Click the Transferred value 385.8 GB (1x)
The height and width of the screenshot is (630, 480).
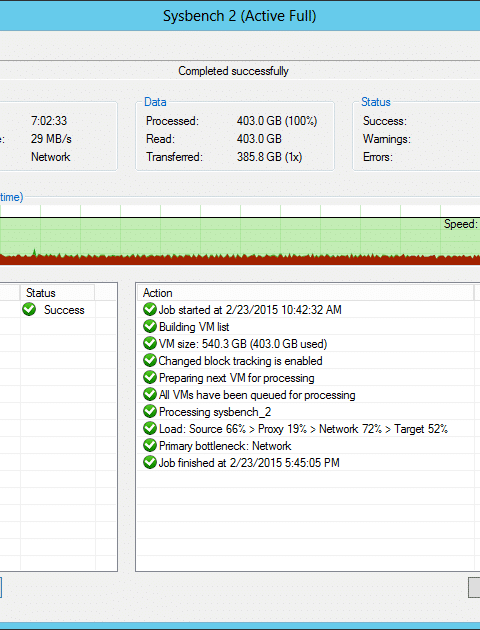pos(269,157)
